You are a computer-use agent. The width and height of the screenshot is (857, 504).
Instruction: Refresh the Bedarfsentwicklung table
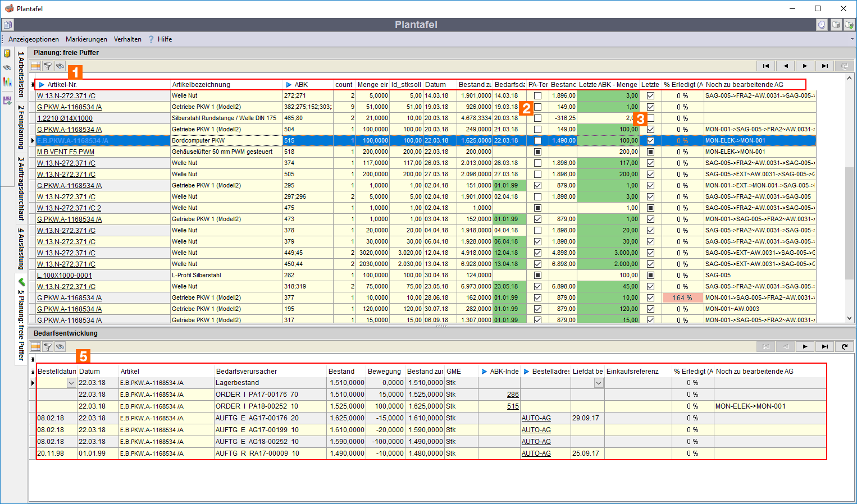click(845, 346)
